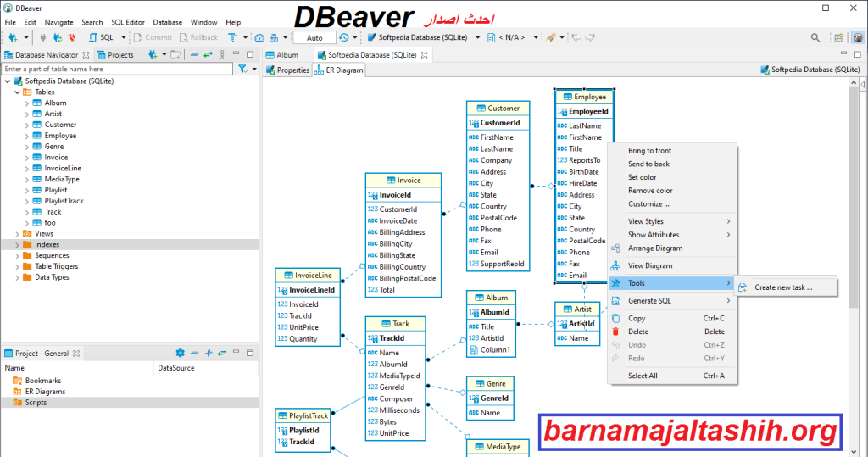Click the navigator new connection plug icon
Image resolution: width=868 pixels, height=457 pixels.
point(153,54)
